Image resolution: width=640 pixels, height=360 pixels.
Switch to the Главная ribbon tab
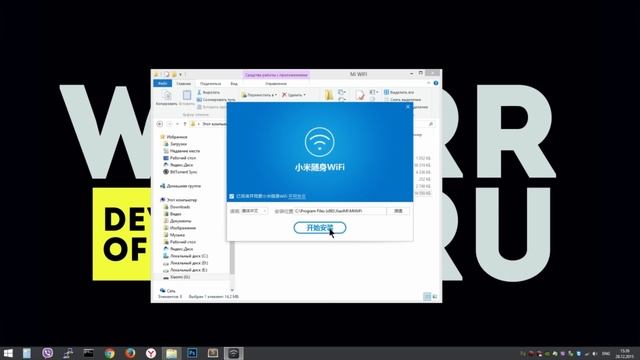coord(183,84)
